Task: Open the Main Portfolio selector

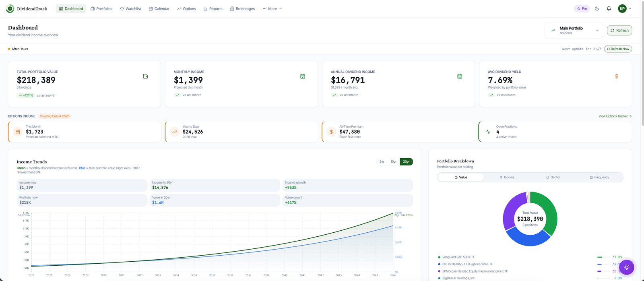Action: [x=574, y=31]
